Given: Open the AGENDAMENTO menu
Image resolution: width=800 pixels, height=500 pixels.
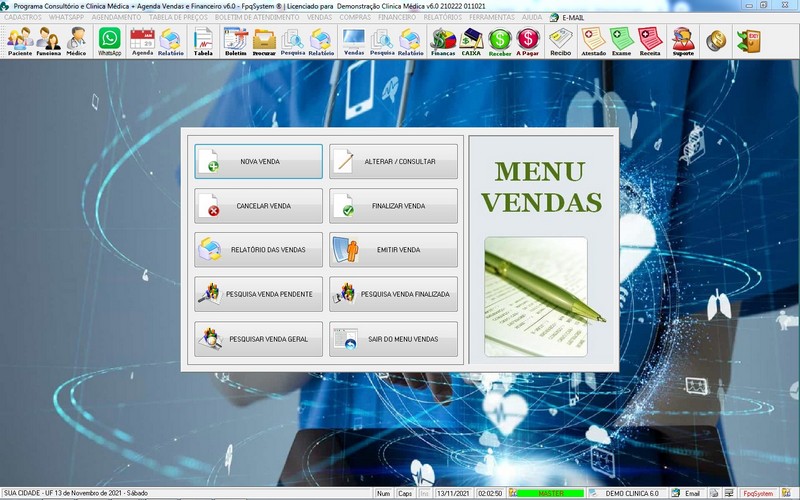Looking at the screenshot, I should point(116,17).
